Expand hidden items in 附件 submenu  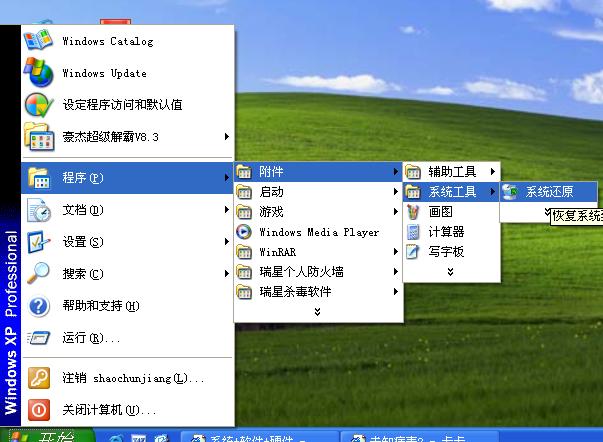point(450,272)
